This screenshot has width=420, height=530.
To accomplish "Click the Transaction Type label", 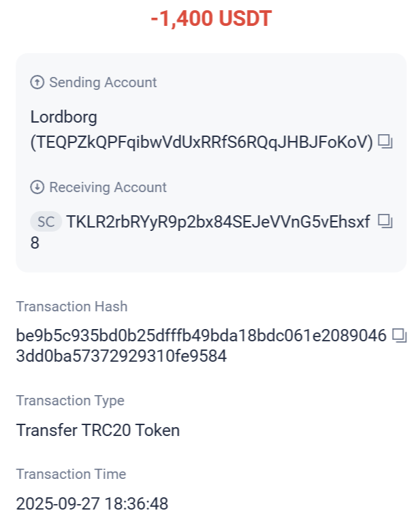I will click(x=70, y=401).
